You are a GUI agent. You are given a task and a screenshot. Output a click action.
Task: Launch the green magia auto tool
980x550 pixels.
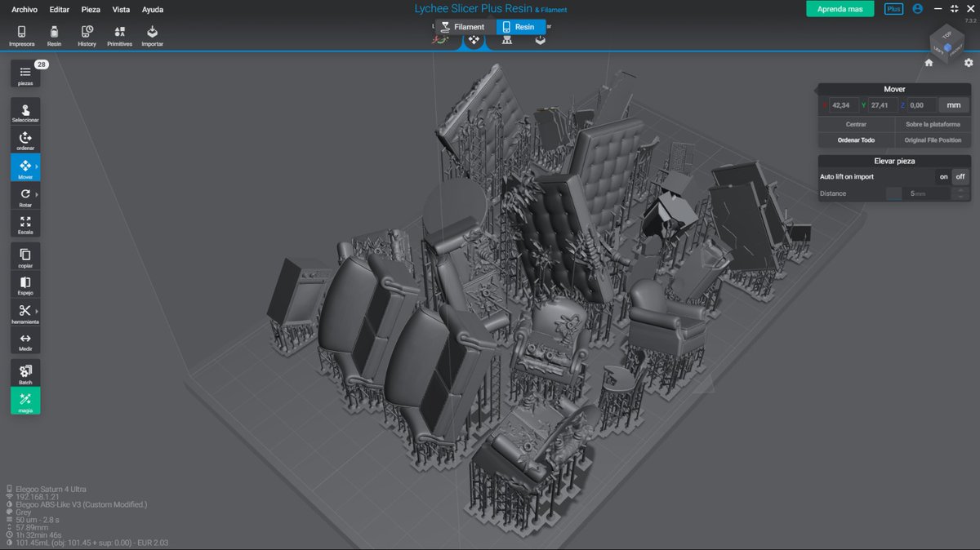click(x=25, y=401)
